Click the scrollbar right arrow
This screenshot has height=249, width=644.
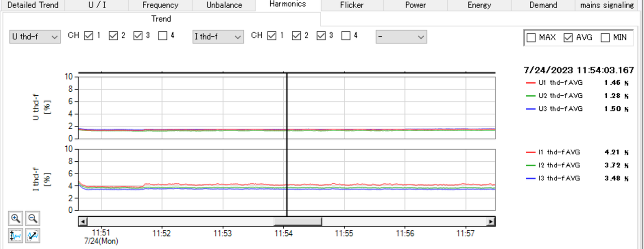(x=491, y=221)
